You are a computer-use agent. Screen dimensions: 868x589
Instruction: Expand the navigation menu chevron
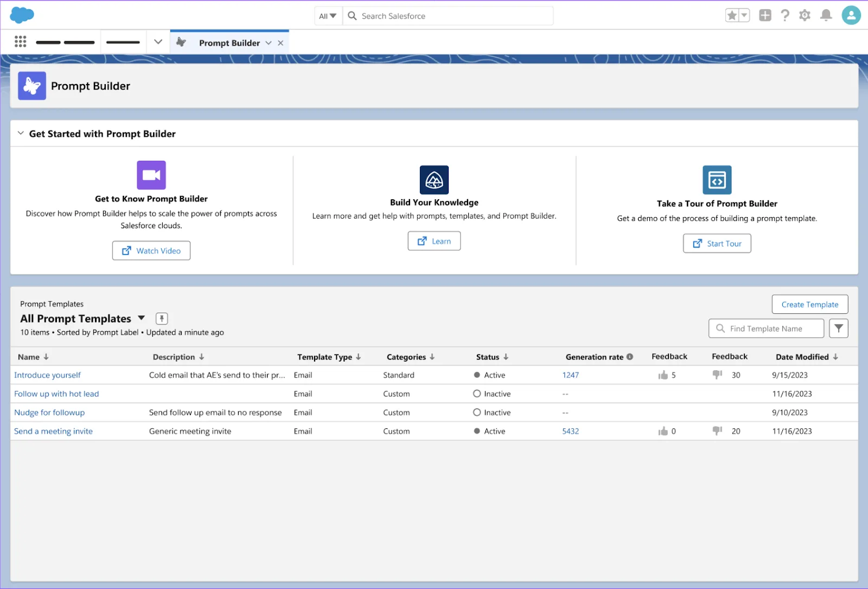click(158, 42)
